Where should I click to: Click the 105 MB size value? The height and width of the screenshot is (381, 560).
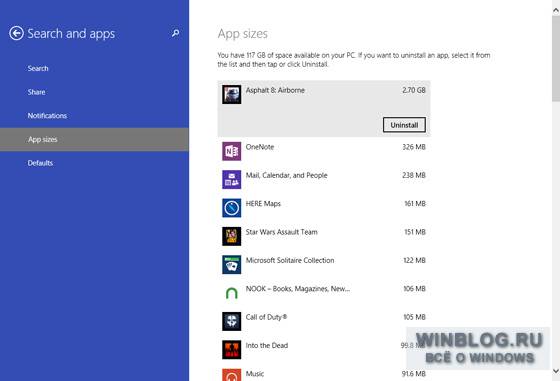(x=414, y=317)
